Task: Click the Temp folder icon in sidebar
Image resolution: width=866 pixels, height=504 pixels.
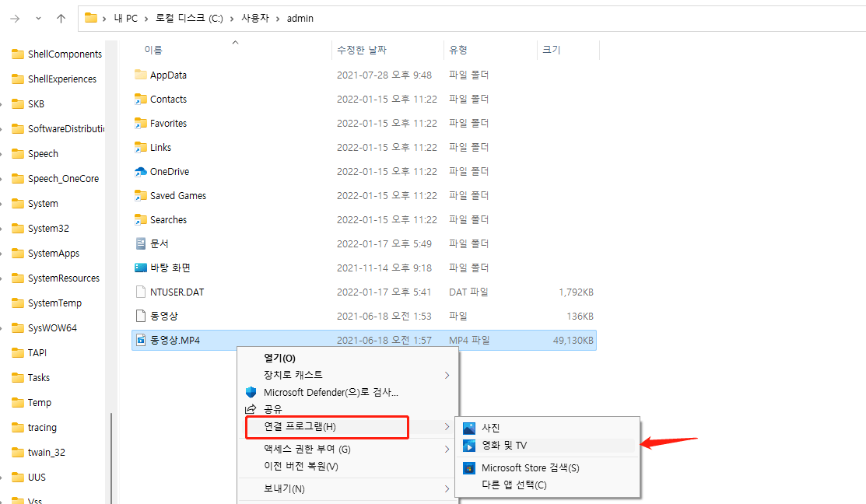Action: pos(17,402)
